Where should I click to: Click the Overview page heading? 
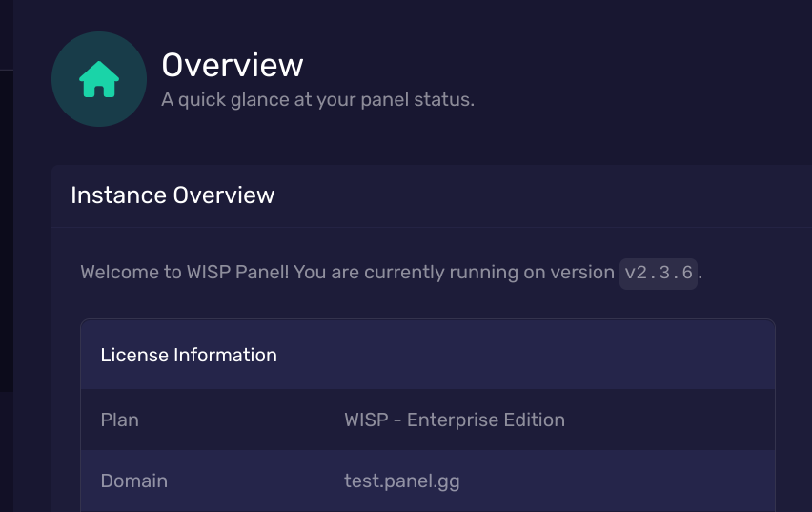[233, 65]
